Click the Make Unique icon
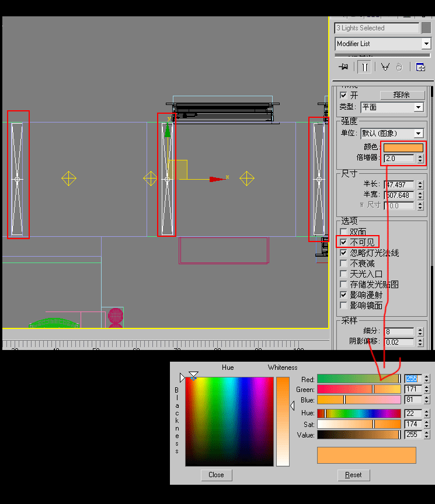 pyautogui.click(x=385, y=67)
